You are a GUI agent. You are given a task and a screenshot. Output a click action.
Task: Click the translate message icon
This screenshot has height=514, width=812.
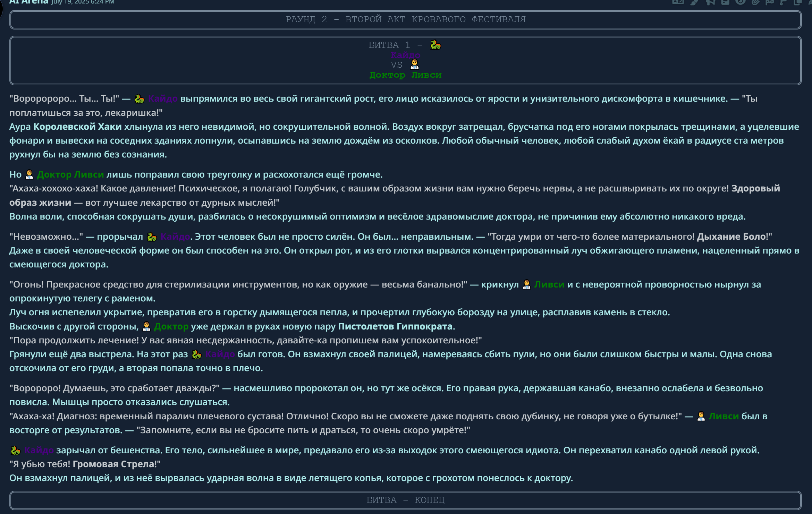pos(678,2)
